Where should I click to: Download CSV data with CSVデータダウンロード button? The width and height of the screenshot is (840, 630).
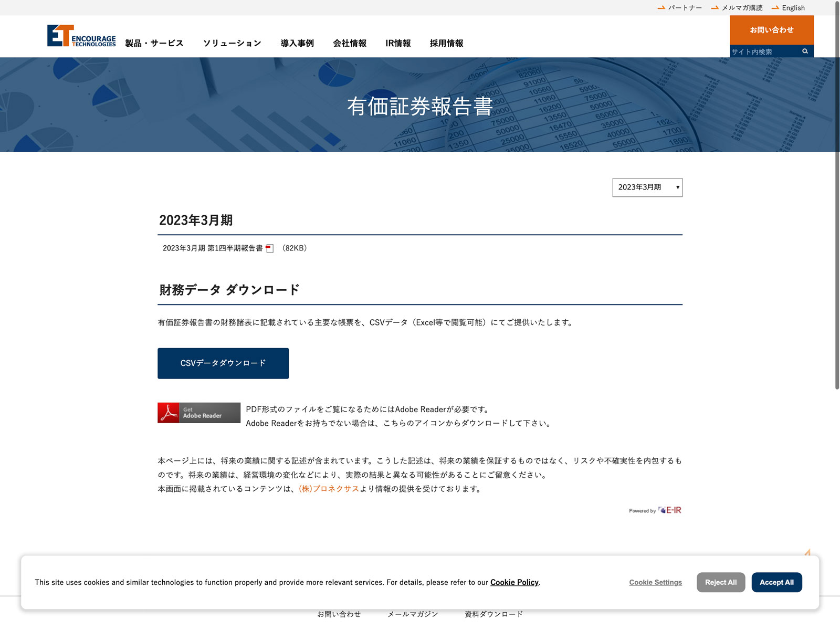(x=223, y=363)
